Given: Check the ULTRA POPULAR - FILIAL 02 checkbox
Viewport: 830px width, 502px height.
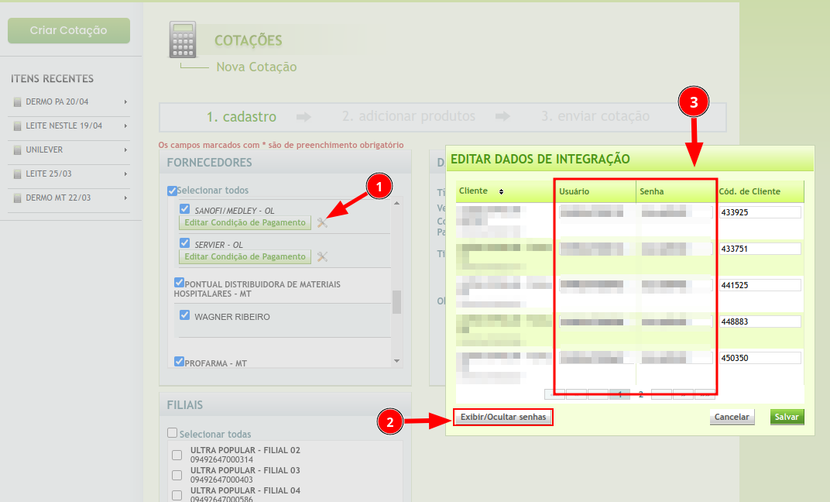Looking at the screenshot, I should coord(177,455).
